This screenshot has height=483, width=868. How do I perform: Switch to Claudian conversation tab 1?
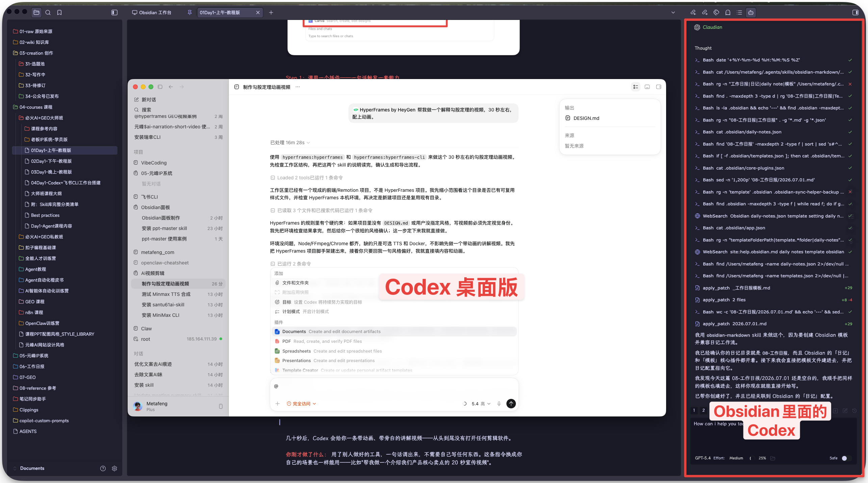tap(694, 411)
